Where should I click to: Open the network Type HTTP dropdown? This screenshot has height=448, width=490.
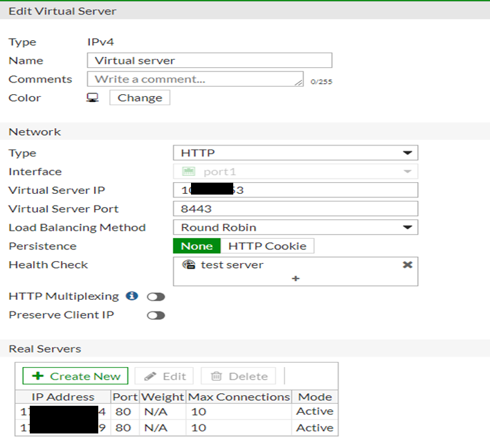(x=295, y=153)
